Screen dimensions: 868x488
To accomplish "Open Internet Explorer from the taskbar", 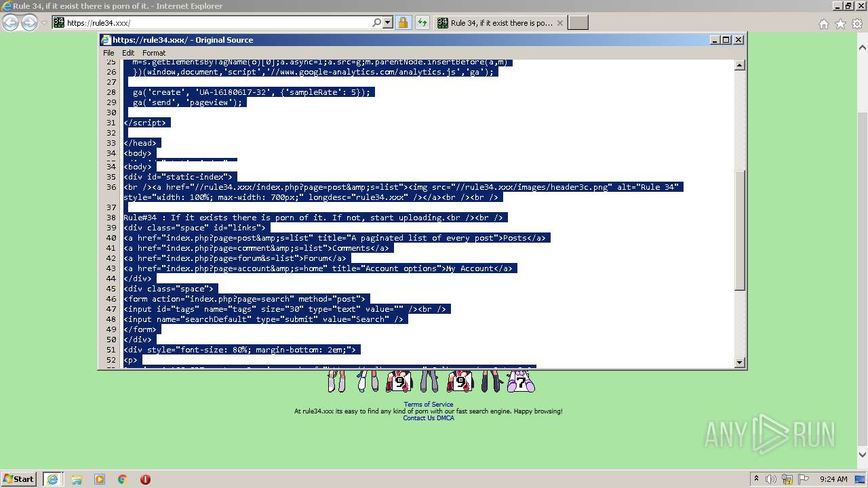I will pyautogui.click(x=52, y=479).
